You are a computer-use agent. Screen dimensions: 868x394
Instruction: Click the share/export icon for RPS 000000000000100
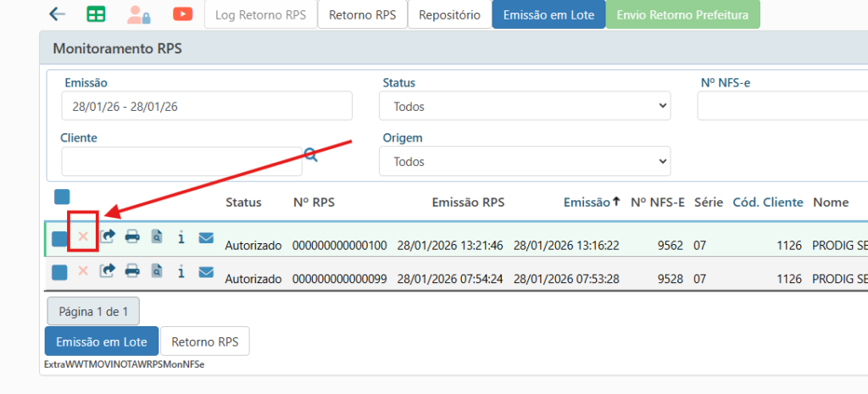coord(108,236)
